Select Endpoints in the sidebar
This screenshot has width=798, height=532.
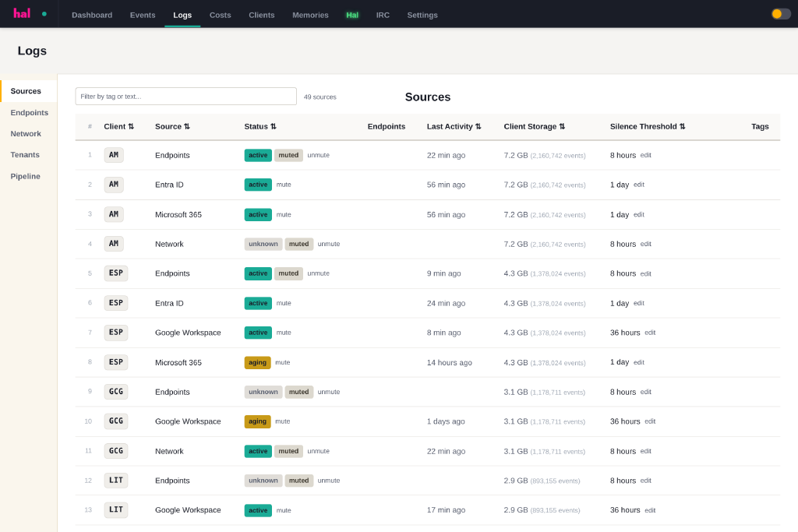[x=30, y=112]
